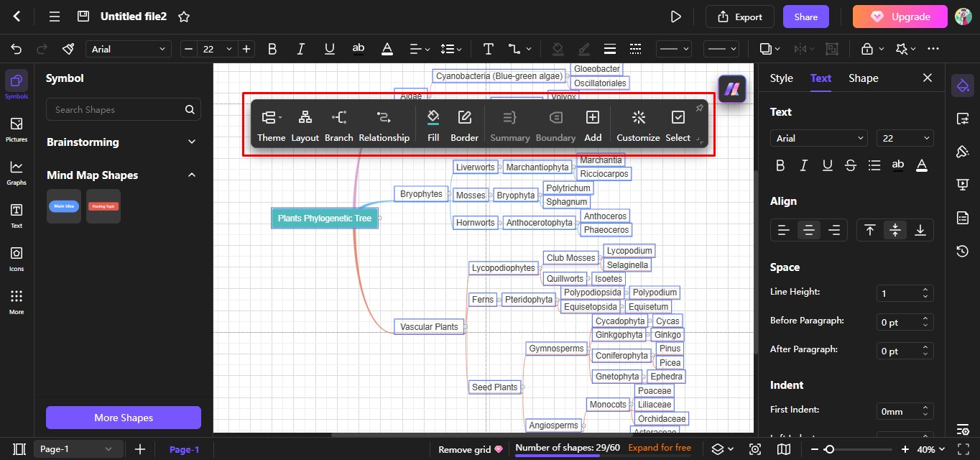The image size is (980, 460).
Task: Open the Graphs sidebar panel
Action: [17, 172]
